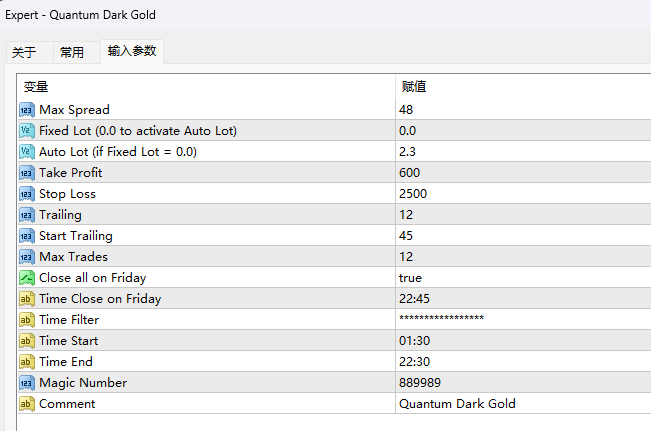
Task: Toggle the Close all on Friday true value
Action: click(x=410, y=278)
